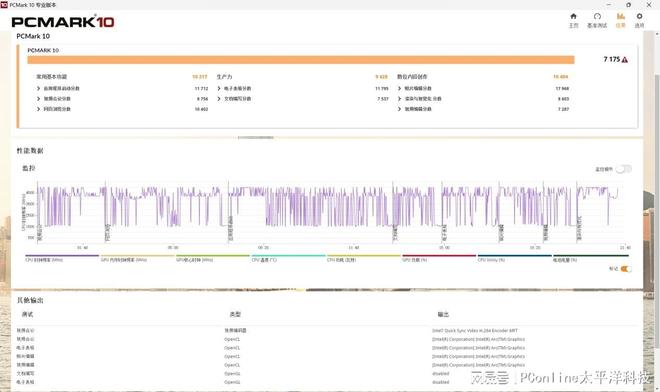Toggle dark battery level legend

(x=591, y=258)
